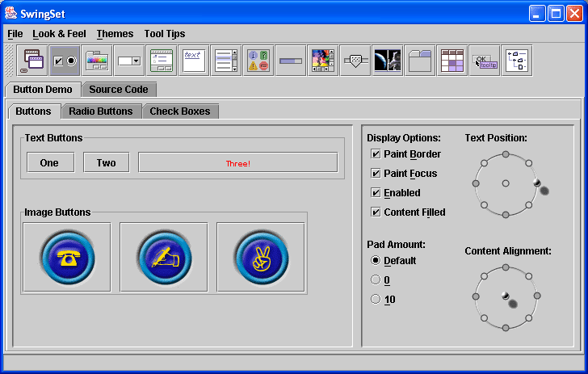This screenshot has width=588, height=374.
Task: Select the Color Chooser demo icon
Action: (97, 61)
